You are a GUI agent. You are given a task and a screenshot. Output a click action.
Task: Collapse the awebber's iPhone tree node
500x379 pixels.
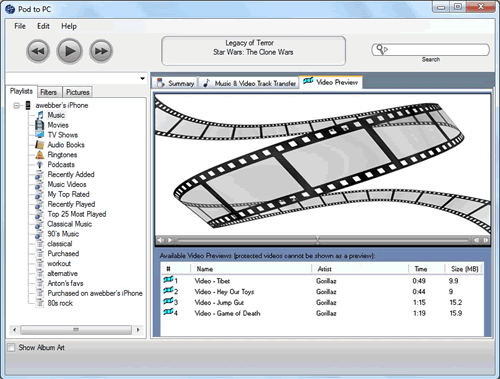[16, 106]
